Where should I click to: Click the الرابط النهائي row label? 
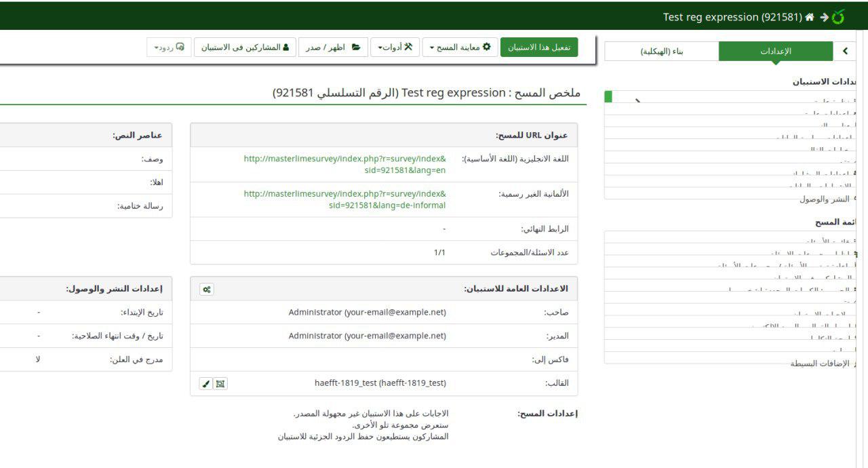[545, 229]
